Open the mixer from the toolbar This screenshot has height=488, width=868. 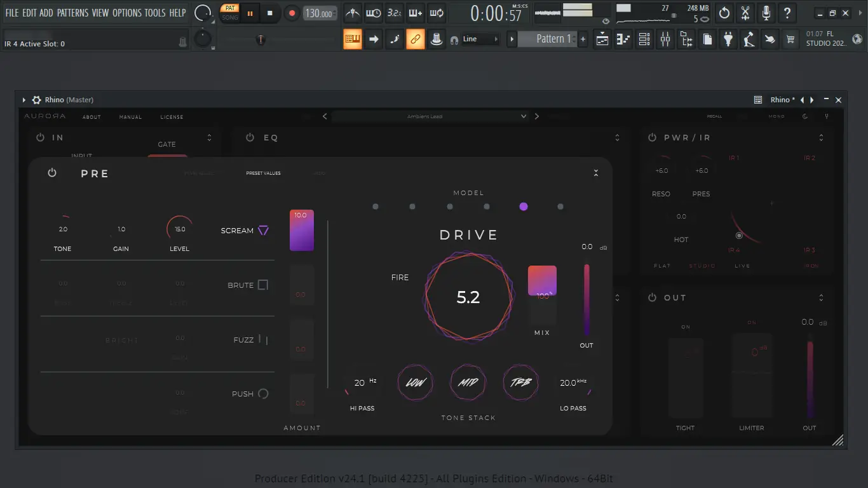[x=665, y=39]
